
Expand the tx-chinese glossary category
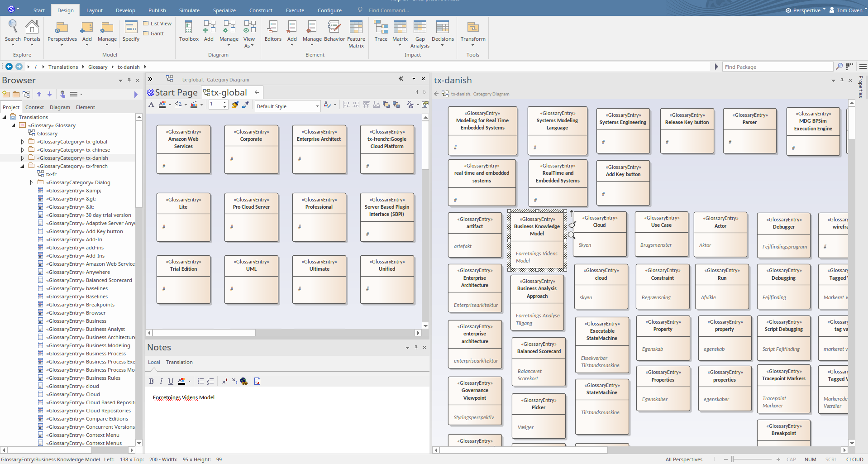(x=23, y=150)
